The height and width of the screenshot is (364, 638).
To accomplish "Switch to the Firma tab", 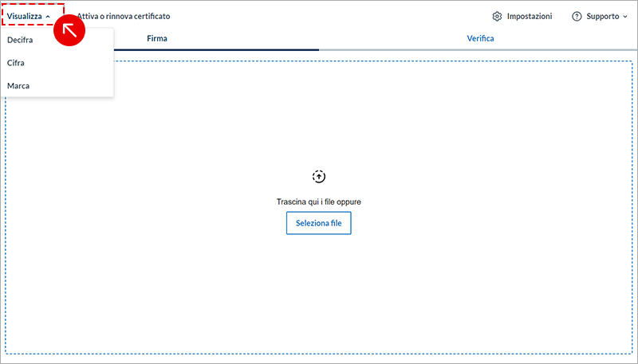I will (x=157, y=38).
